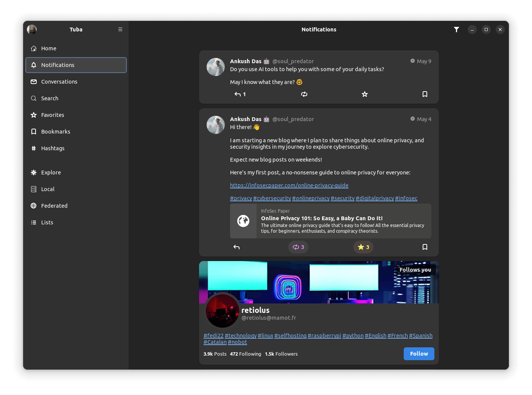Open the Explore section in sidebar
Image resolution: width=532 pixels, height=395 pixels.
pyautogui.click(x=51, y=172)
